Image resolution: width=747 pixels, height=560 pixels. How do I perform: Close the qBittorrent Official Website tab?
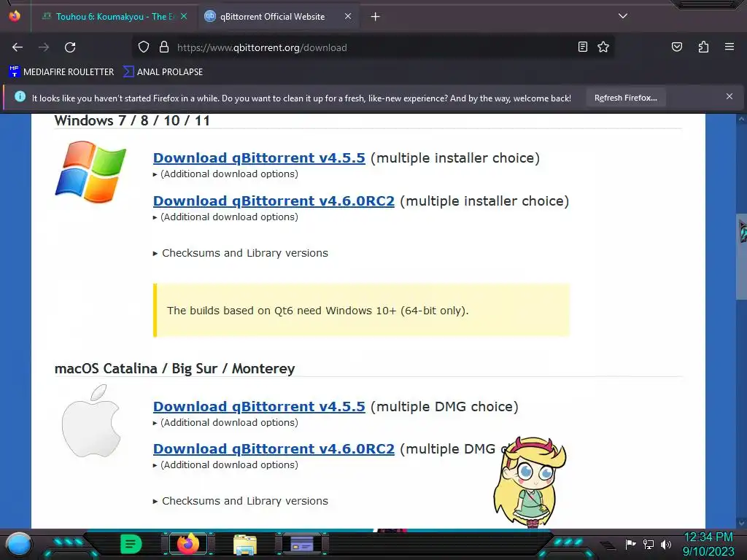click(x=348, y=16)
